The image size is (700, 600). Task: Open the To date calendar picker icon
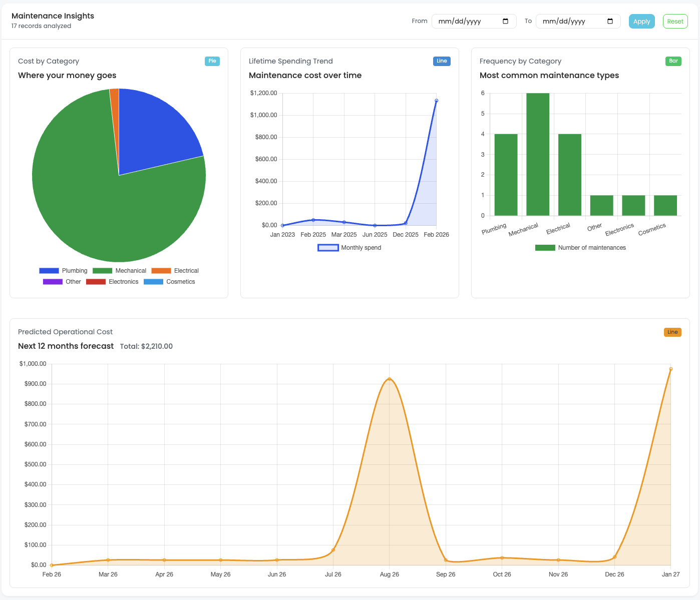[610, 21]
